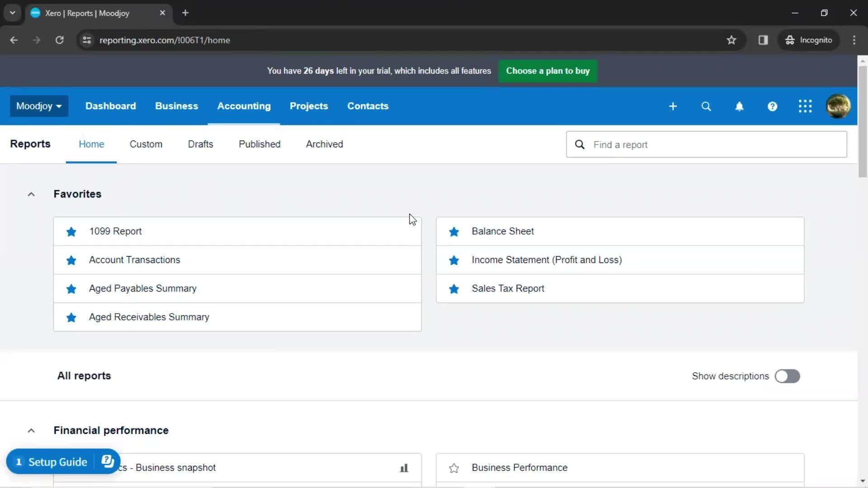Close the Xero Reports browser tab

(162, 13)
